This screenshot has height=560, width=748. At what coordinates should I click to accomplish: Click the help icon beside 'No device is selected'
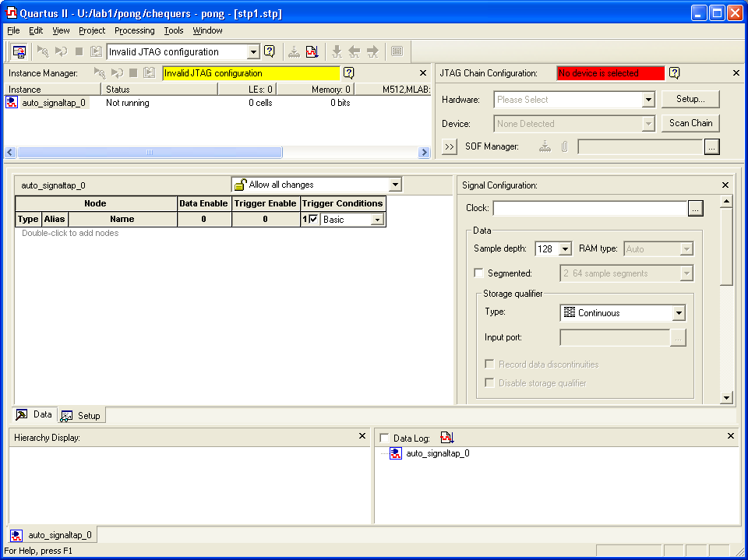pyautogui.click(x=675, y=73)
